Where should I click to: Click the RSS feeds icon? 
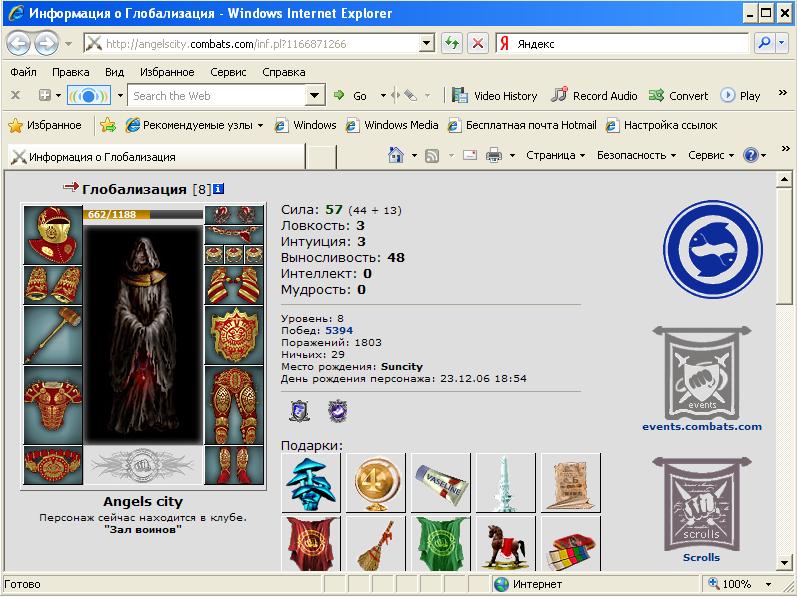pos(432,155)
